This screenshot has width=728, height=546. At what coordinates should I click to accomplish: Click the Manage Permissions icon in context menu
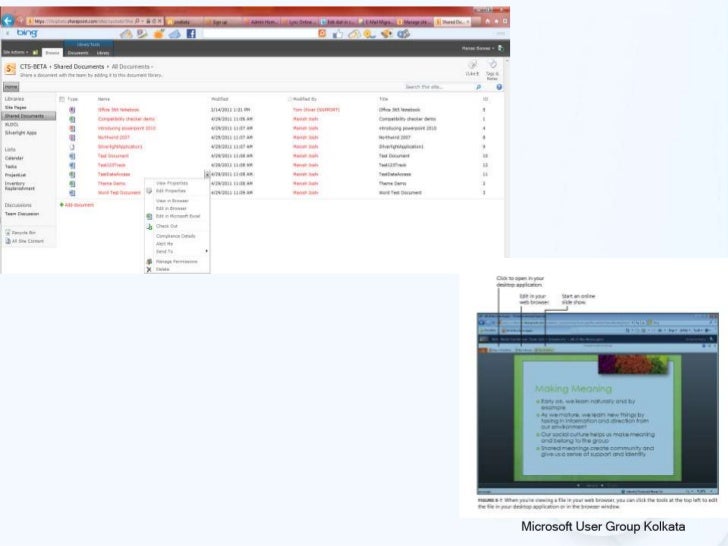(x=149, y=262)
